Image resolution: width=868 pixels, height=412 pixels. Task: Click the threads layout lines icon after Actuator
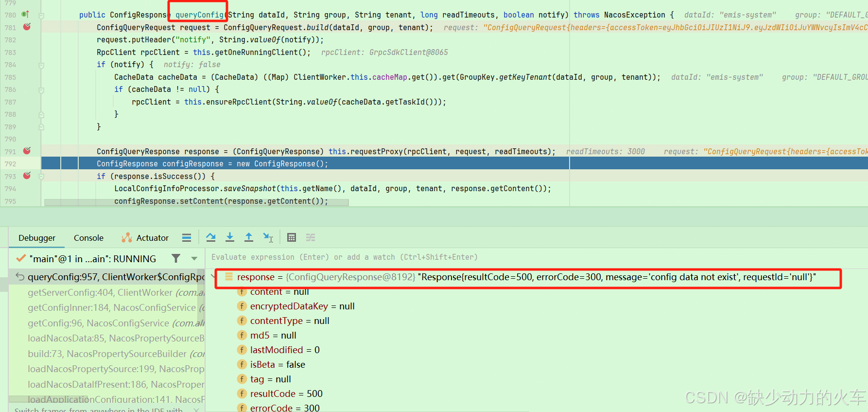click(x=187, y=237)
